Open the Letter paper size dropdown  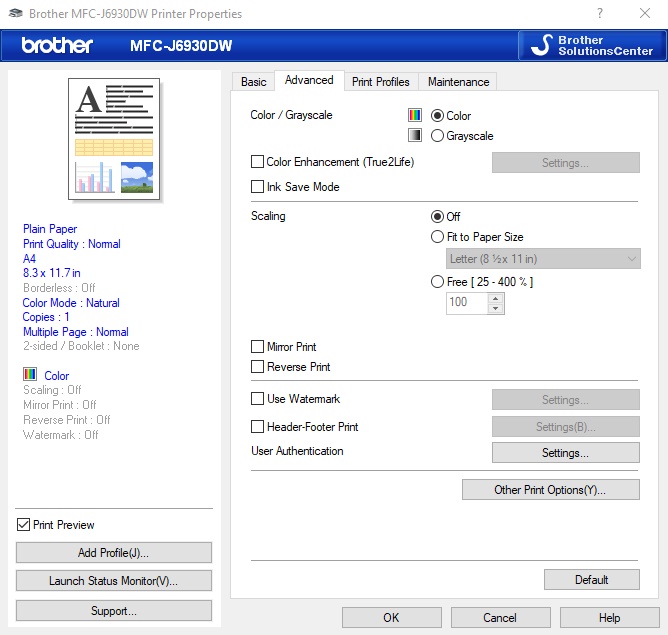(x=543, y=259)
